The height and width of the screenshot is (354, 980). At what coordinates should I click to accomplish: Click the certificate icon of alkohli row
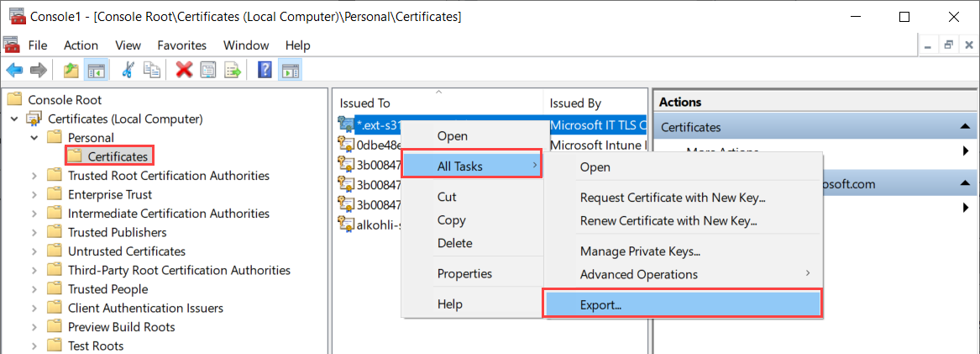(x=345, y=223)
